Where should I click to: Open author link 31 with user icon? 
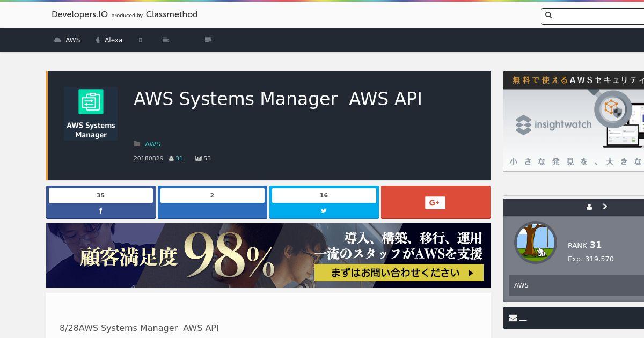click(176, 158)
